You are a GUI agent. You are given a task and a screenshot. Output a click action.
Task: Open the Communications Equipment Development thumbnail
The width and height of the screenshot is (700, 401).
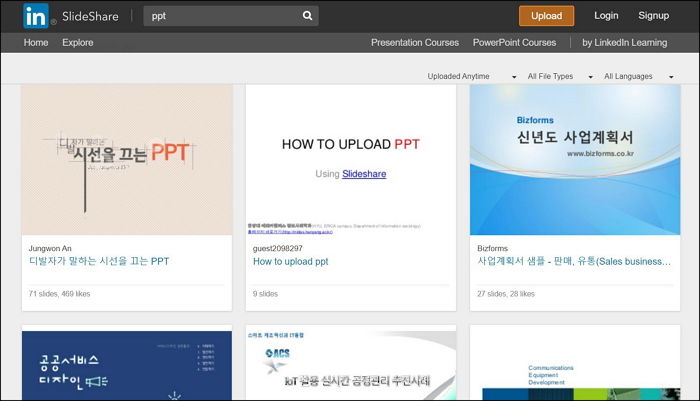[x=575, y=365]
